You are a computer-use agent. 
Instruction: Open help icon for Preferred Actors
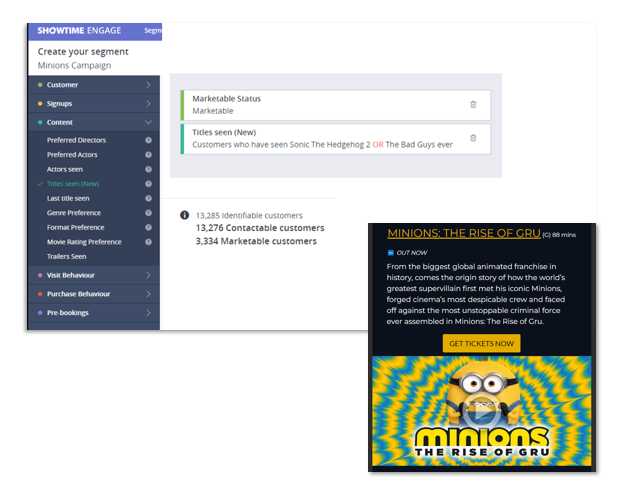(x=148, y=155)
